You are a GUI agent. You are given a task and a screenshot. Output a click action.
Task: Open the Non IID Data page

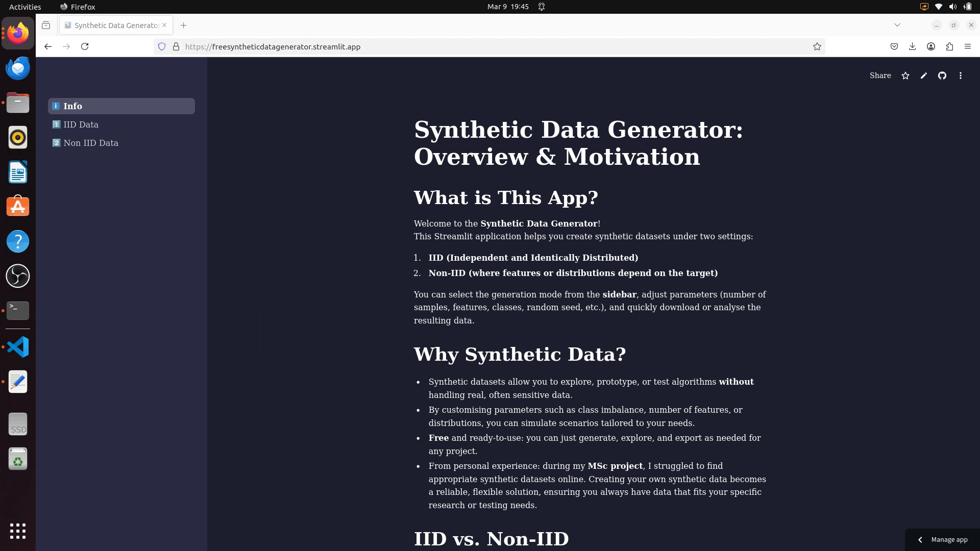[x=90, y=143]
